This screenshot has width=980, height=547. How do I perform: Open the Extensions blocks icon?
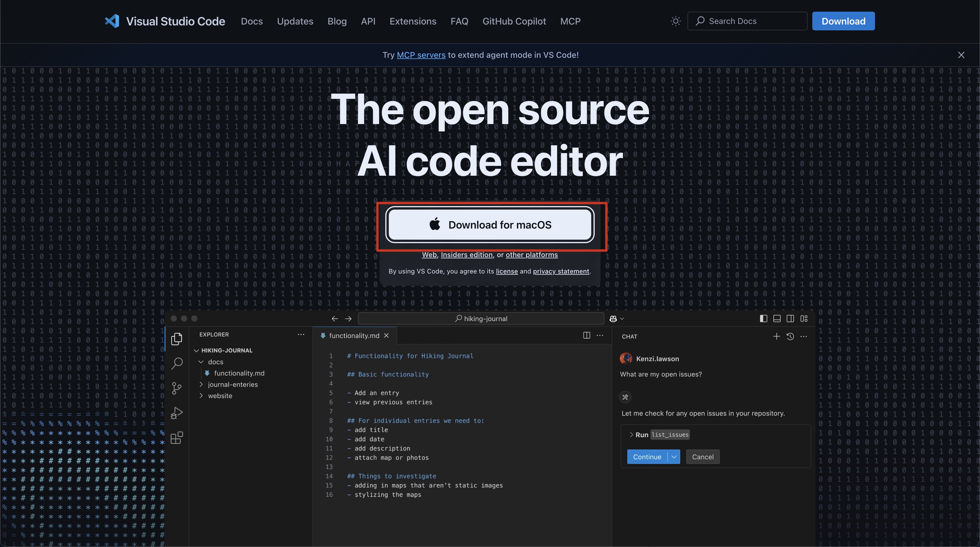[176, 438]
